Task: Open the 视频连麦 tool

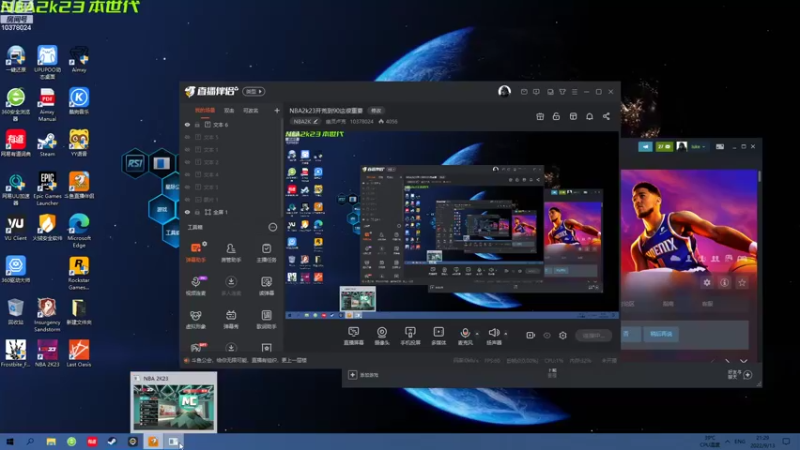Action: click(x=196, y=286)
